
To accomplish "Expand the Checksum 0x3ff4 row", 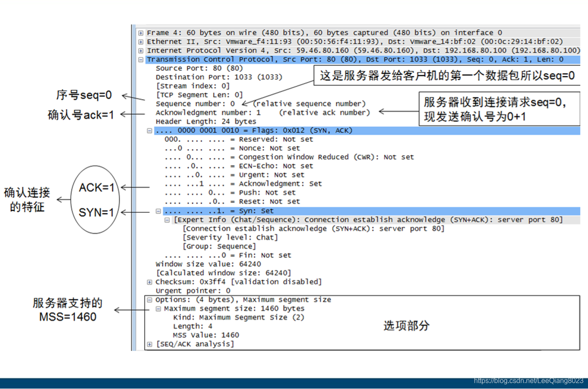I will tap(149, 282).
